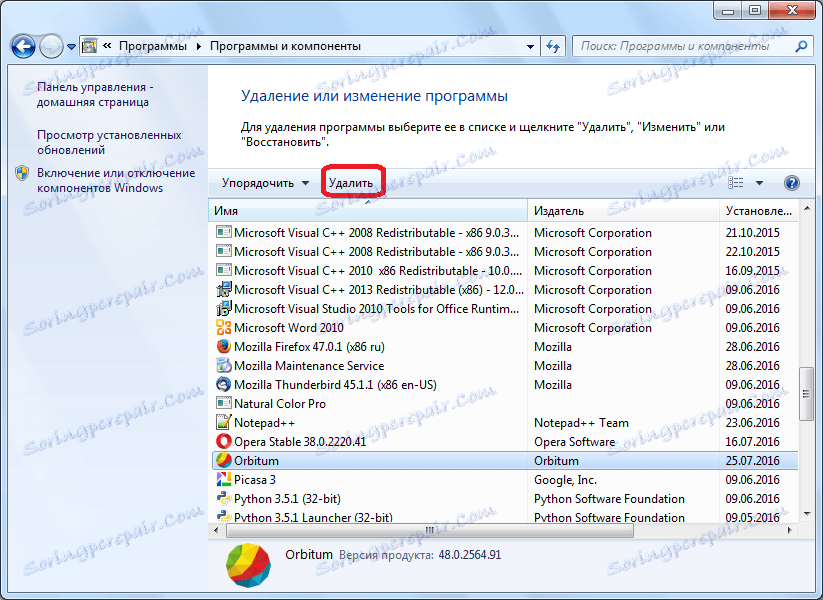Click the Microsoft Word 2010 icon
The image size is (823, 600).
224,328
